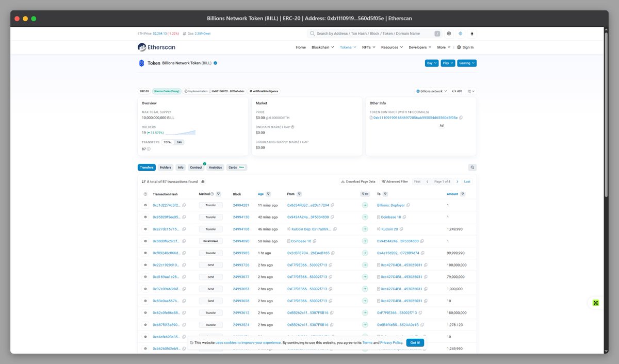Copy the Billions: Deployer address

point(408,205)
